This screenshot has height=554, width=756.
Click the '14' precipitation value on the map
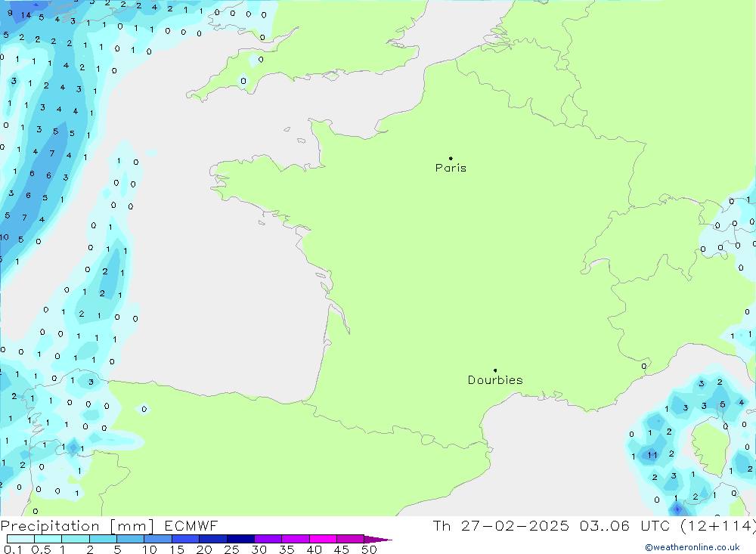coord(26,15)
